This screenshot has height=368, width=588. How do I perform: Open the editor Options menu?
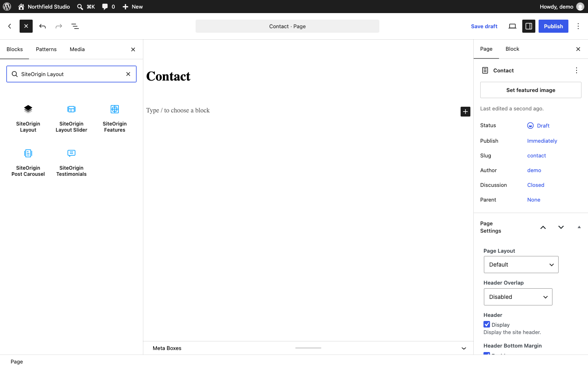pos(578,26)
